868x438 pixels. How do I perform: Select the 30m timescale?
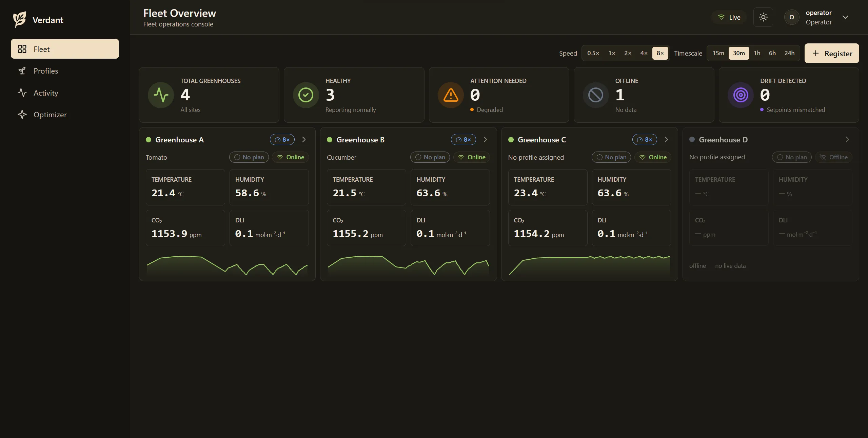(x=739, y=53)
